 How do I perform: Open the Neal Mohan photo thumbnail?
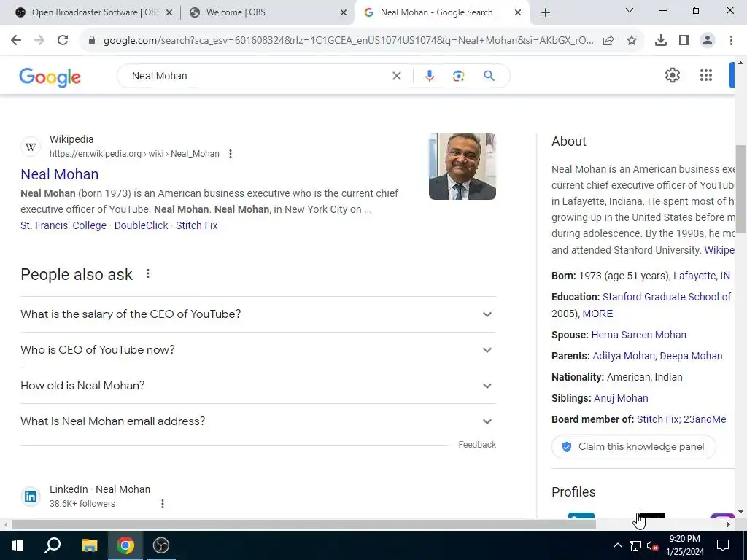click(x=462, y=166)
